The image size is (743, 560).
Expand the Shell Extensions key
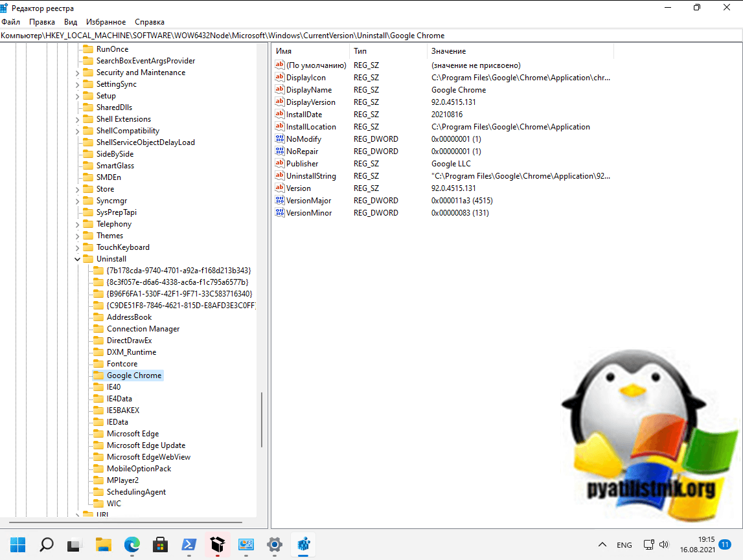point(78,119)
